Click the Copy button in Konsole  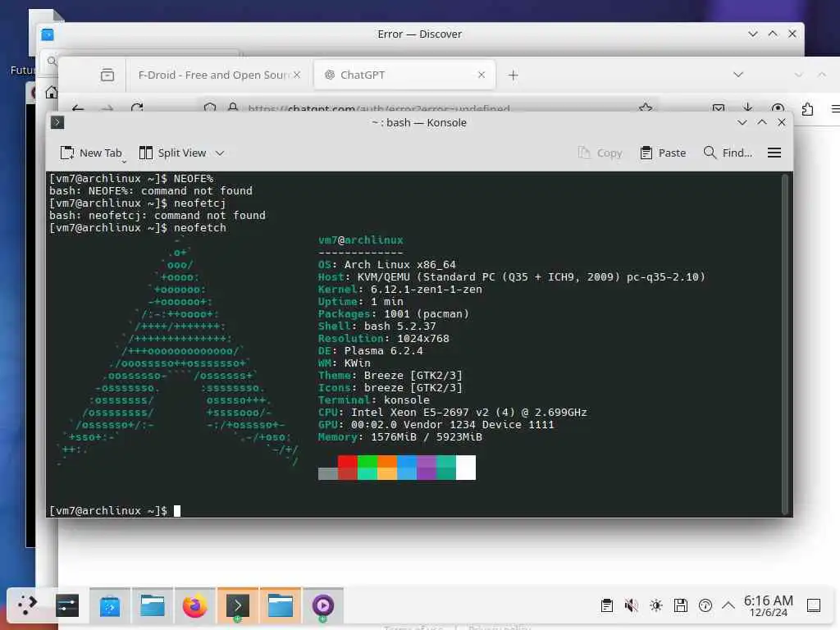click(x=600, y=153)
